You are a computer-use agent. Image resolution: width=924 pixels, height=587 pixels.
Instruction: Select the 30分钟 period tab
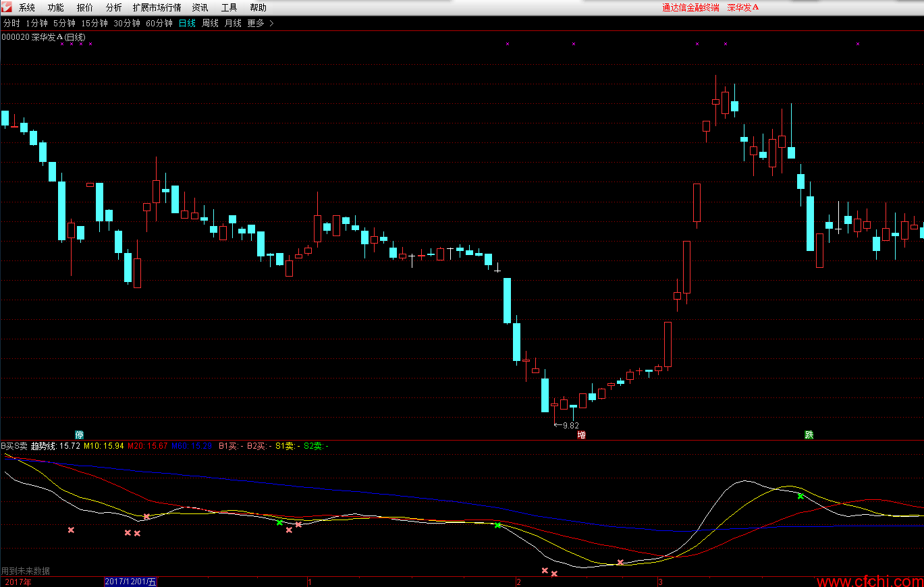[x=127, y=23]
